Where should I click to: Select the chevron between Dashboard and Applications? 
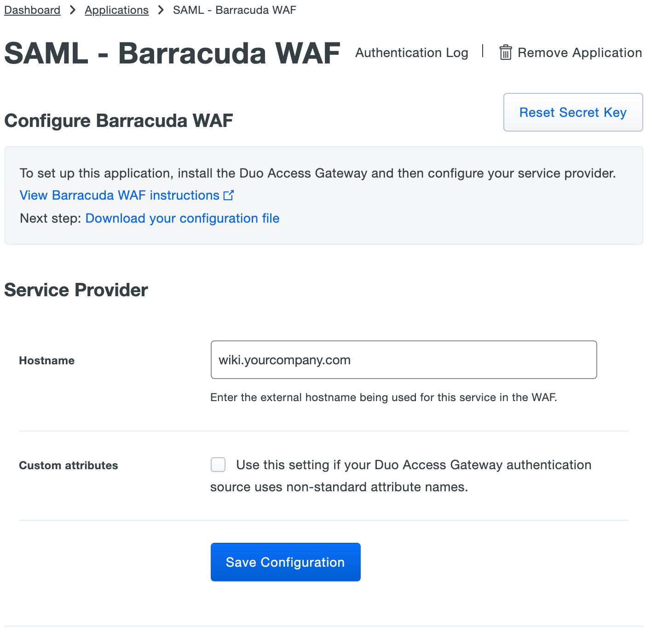pyautogui.click(x=72, y=10)
